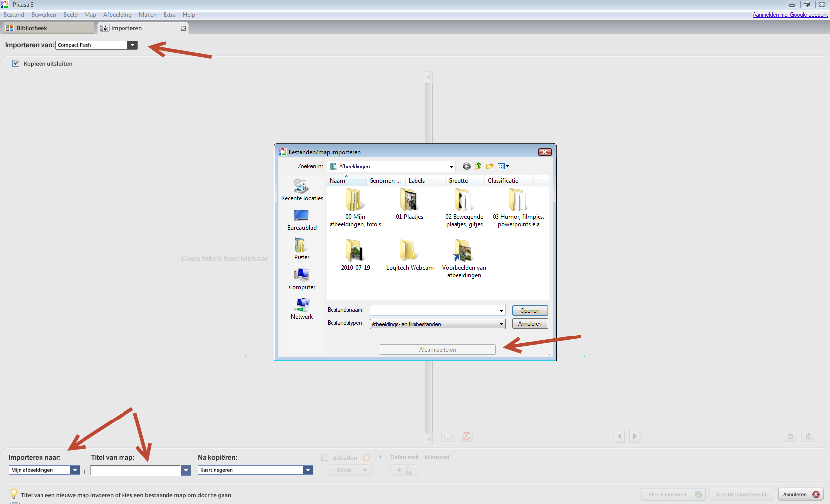Switch to the Bibliotheek tab
The width and height of the screenshot is (830, 504).
[x=47, y=28]
